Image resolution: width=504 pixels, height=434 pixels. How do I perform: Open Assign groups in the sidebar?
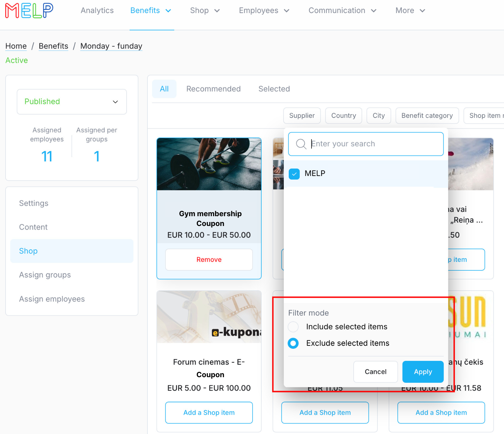72,275
